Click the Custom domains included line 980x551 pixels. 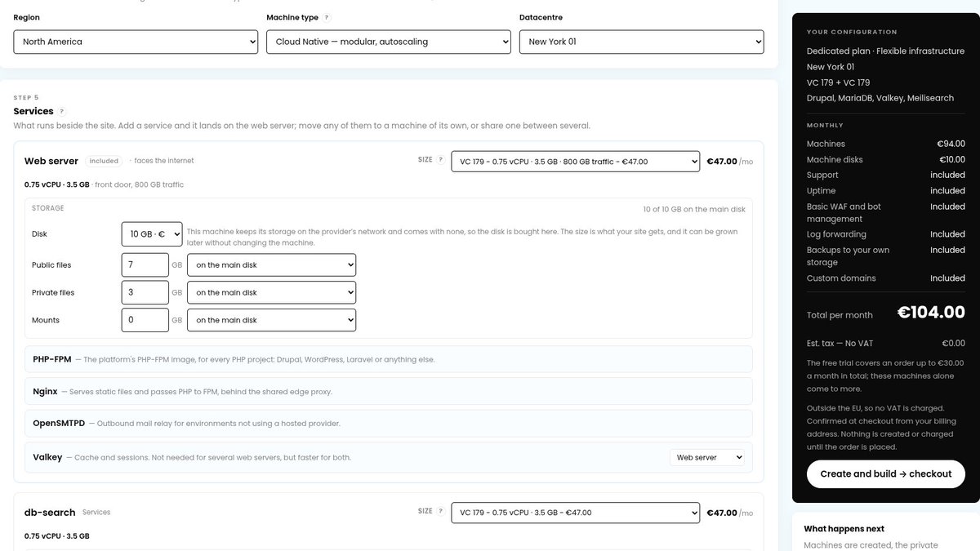tap(886, 278)
